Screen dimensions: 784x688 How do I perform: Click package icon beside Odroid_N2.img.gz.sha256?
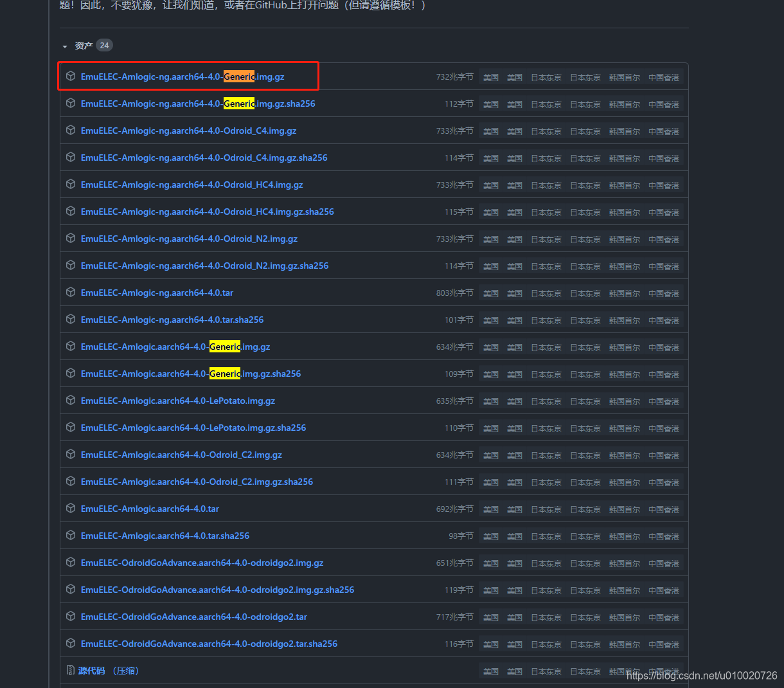coord(71,265)
